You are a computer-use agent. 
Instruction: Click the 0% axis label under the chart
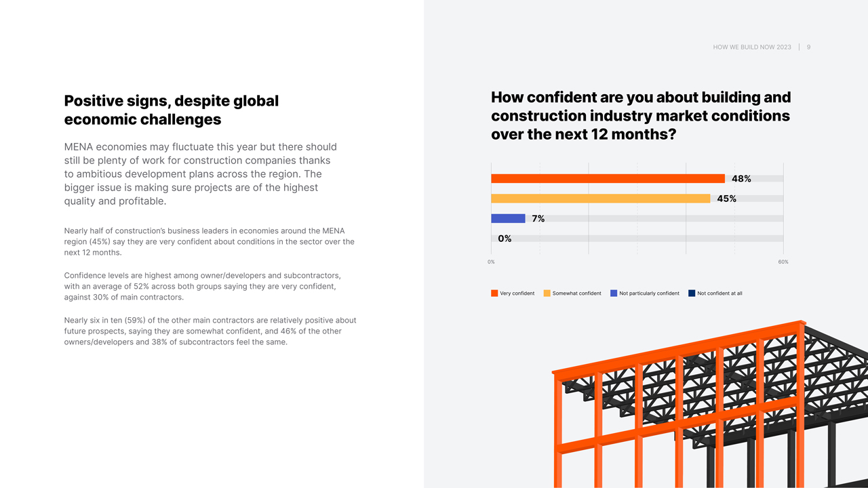(491, 262)
